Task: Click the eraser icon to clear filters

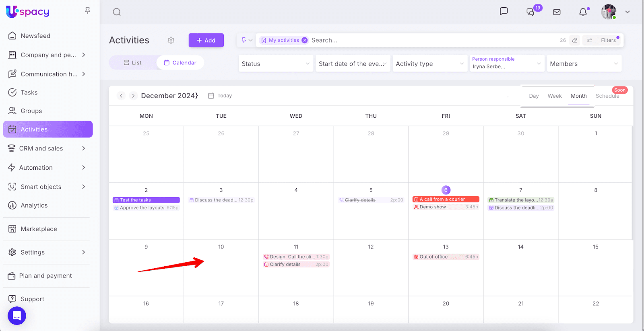Action: point(575,40)
